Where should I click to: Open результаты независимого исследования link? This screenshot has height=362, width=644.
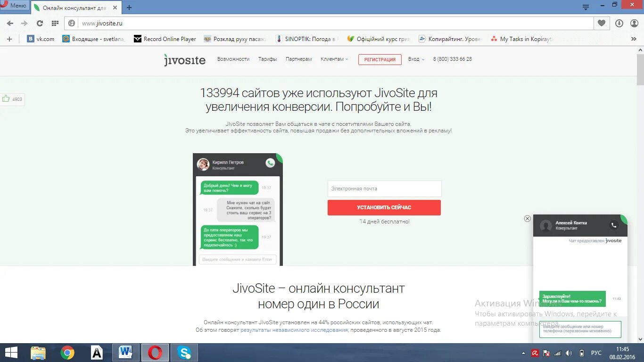tap(294, 330)
